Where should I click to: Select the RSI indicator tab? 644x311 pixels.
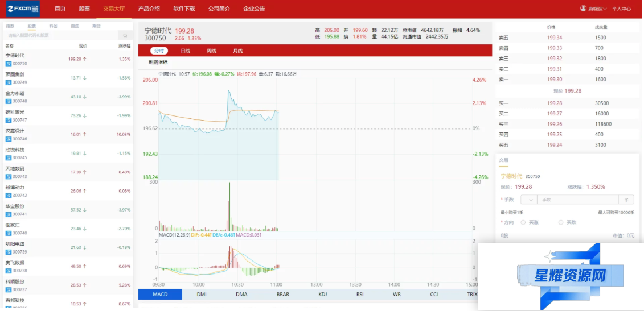coord(360,294)
